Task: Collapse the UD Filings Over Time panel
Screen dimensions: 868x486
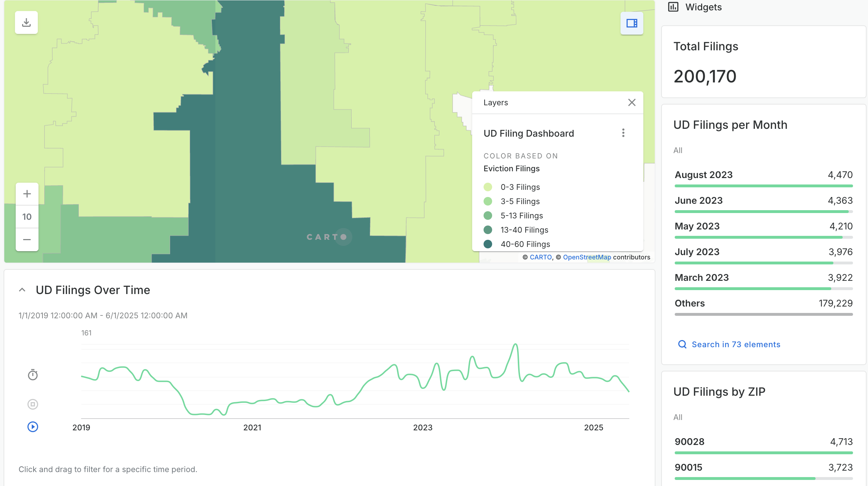Action: pos(22,290)
